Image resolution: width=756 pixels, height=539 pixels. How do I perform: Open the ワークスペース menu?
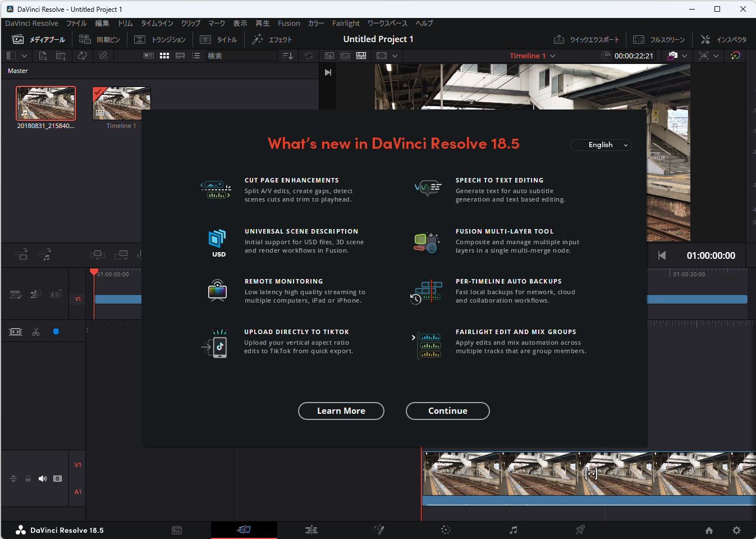(387, 23)
